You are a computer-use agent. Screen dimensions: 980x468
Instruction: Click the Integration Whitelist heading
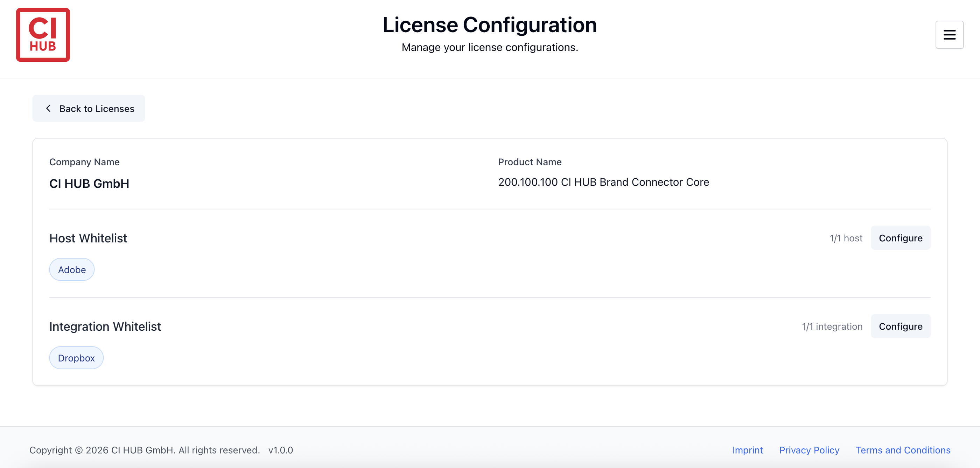point(105,326)
